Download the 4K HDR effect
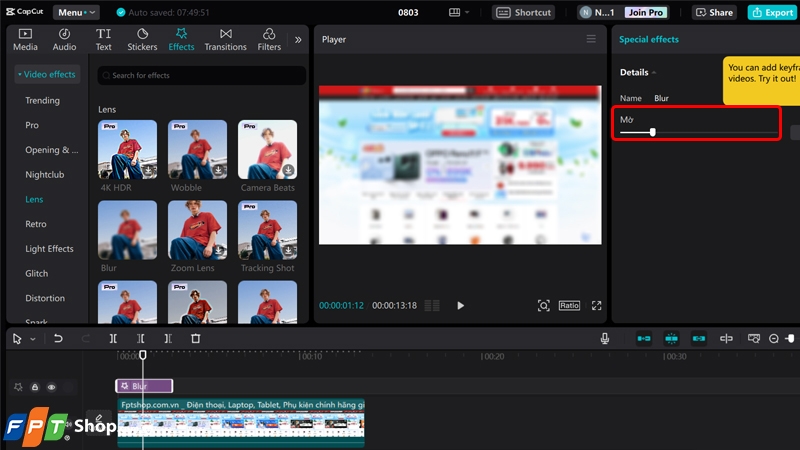The height and width of the screenshot is (450, 800). (148, 170)
